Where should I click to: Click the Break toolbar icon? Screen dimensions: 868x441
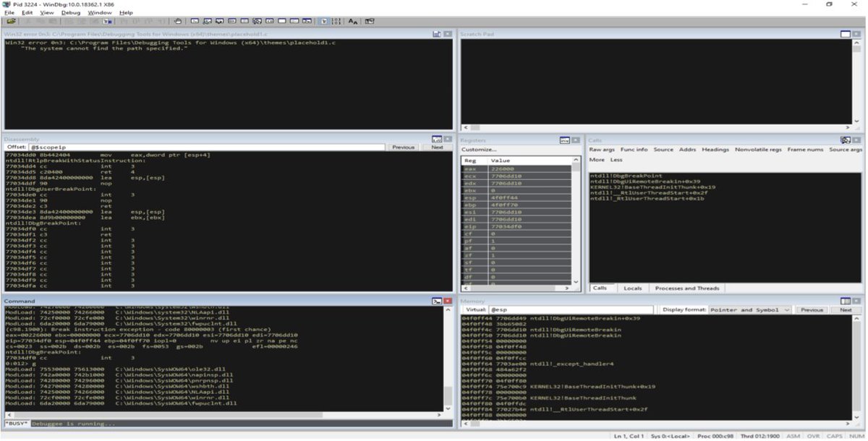(109, 22)
